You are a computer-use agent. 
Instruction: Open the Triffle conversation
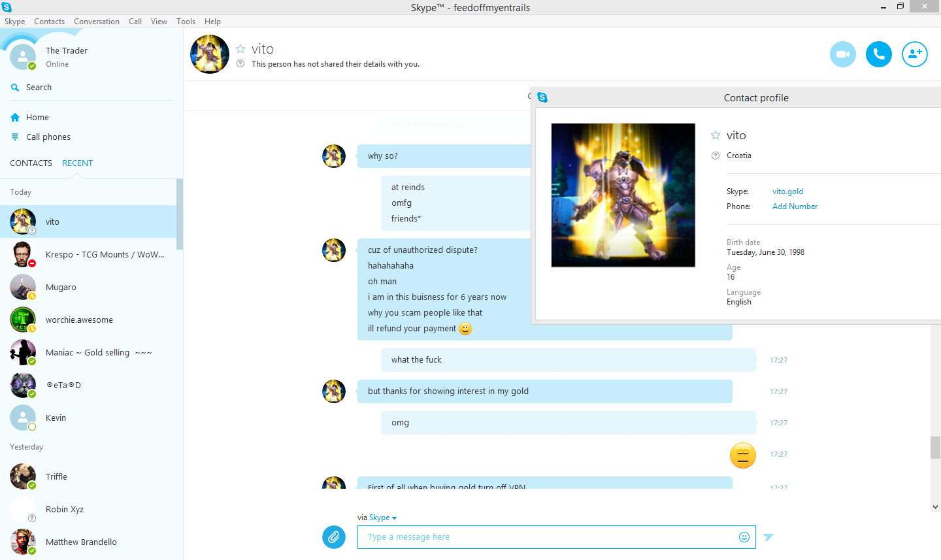tap(88, 477)
